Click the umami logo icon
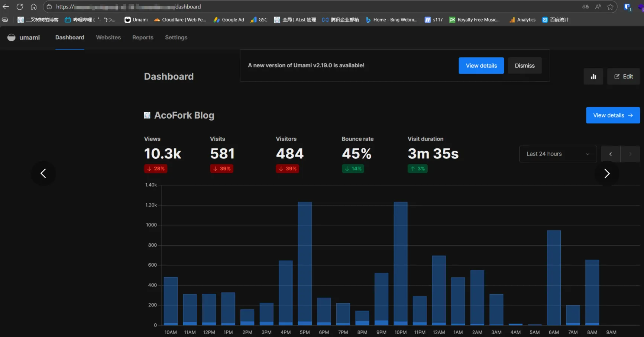 [12, 38]
